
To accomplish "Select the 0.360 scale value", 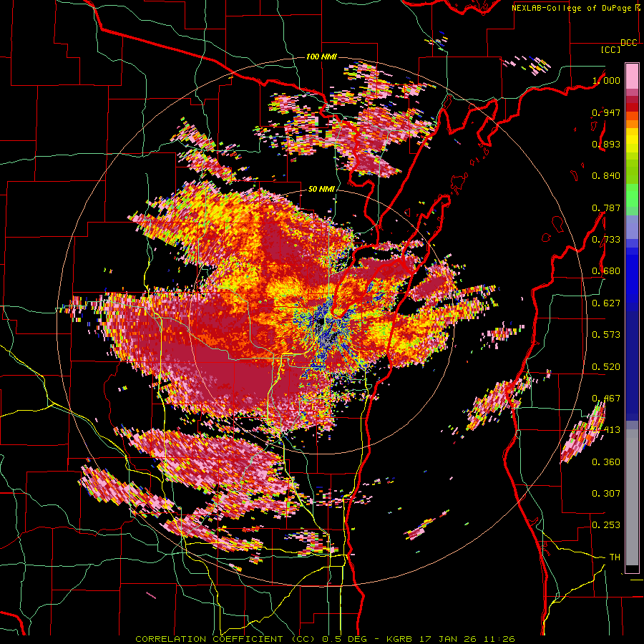I will click(606, 462).
